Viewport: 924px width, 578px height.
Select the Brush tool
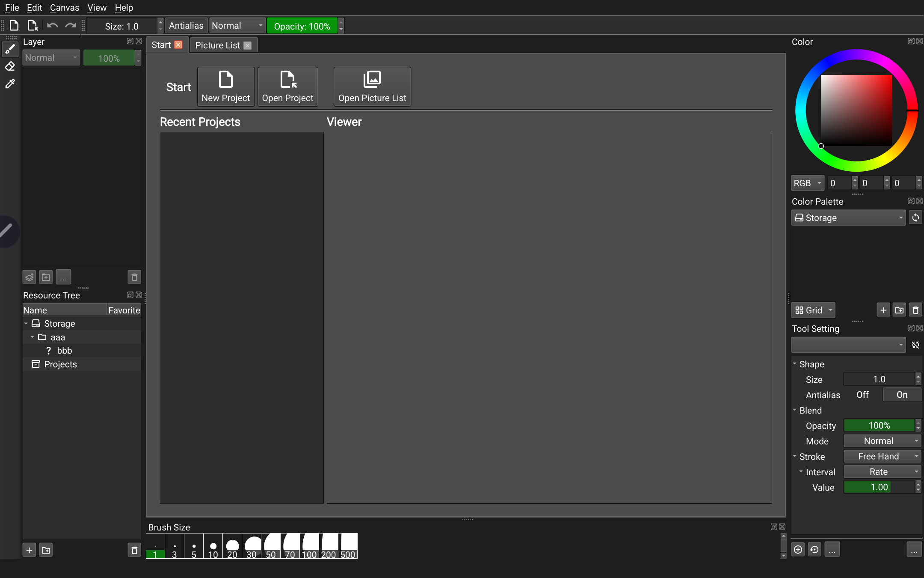click(x=10, y=48)
